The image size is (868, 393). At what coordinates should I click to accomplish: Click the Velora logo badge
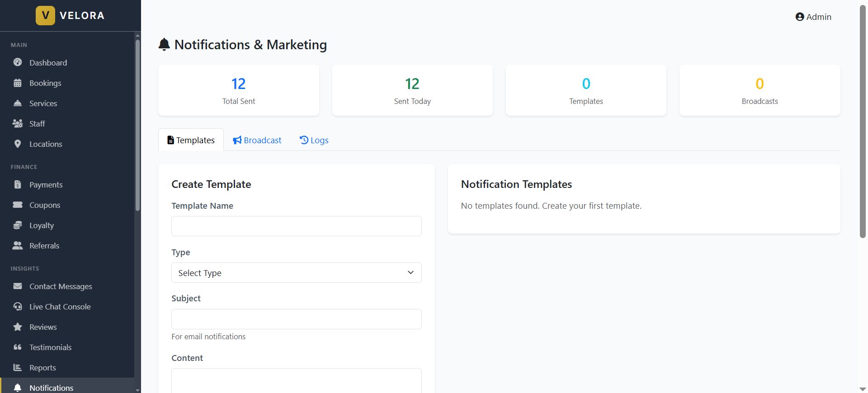(x=45, y=15)
